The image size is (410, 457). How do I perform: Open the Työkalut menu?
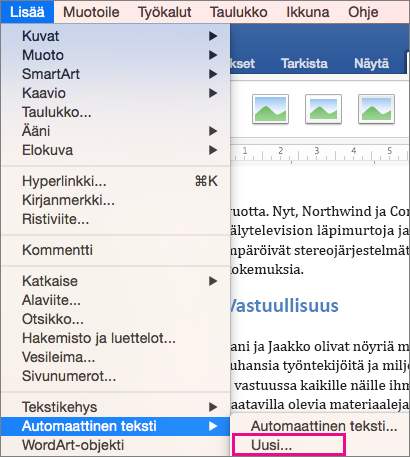[165, 12]
